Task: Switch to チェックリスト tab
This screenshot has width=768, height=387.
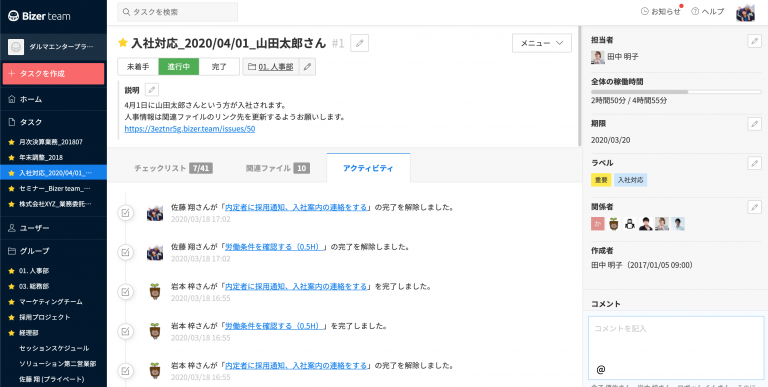Action: click(x=173, y=168)
